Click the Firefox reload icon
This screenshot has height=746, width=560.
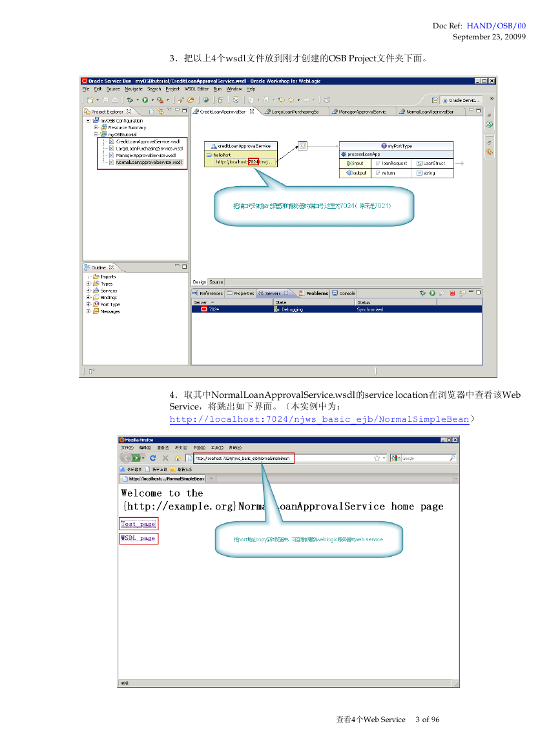click(152, 458)
